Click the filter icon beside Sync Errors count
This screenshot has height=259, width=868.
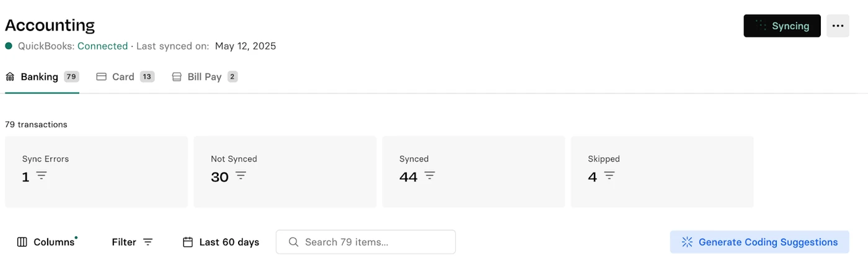tap(41, 176)
